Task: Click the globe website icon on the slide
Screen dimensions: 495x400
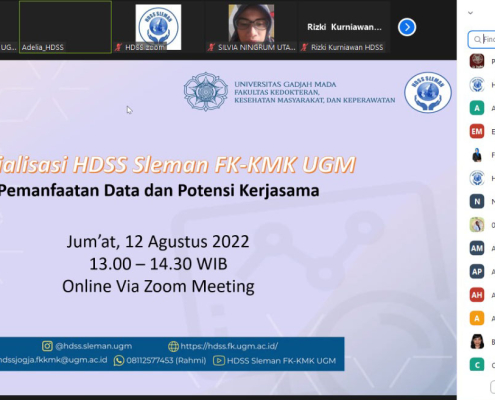Action: click(173, 346)
